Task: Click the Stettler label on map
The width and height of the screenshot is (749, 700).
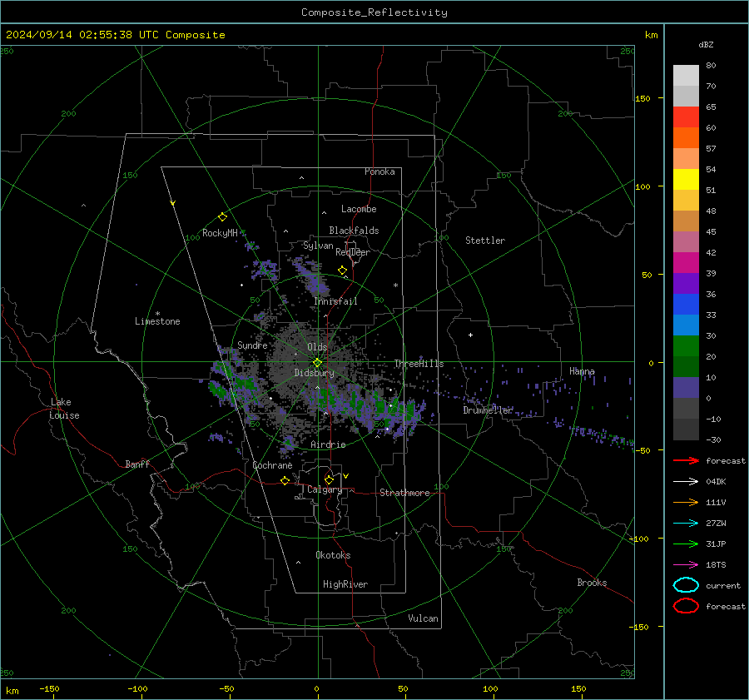Action: (485, 241)
